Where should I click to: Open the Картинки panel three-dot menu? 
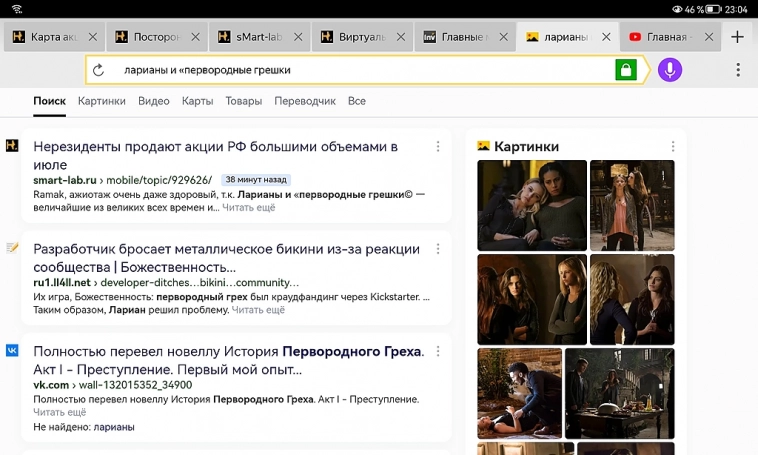tap(673, 147)
